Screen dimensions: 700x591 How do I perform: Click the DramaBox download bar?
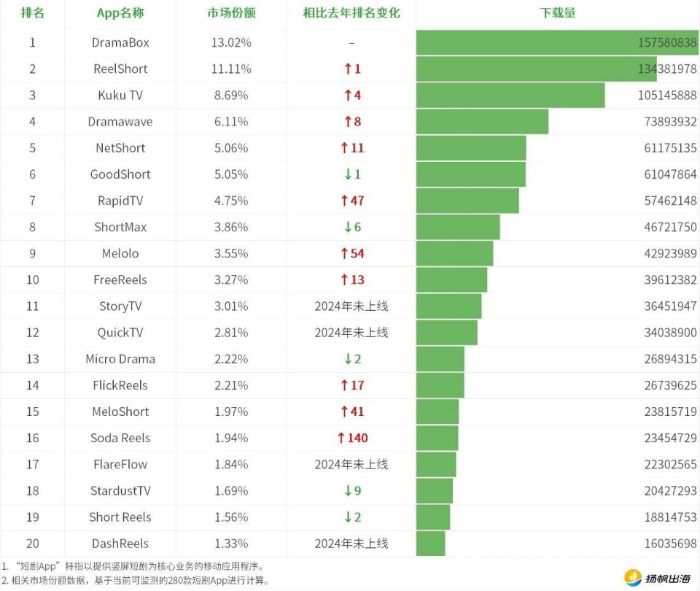click(x=557, y=43)
